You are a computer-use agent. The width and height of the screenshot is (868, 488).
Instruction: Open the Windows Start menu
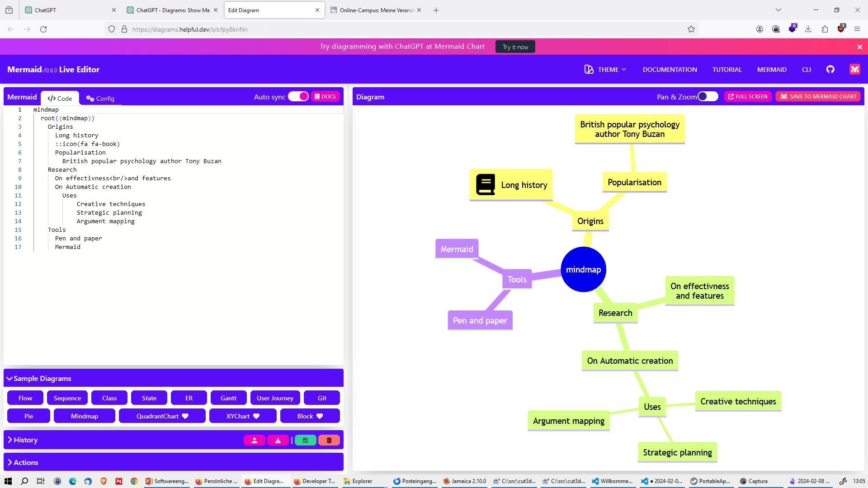point(8,481)
